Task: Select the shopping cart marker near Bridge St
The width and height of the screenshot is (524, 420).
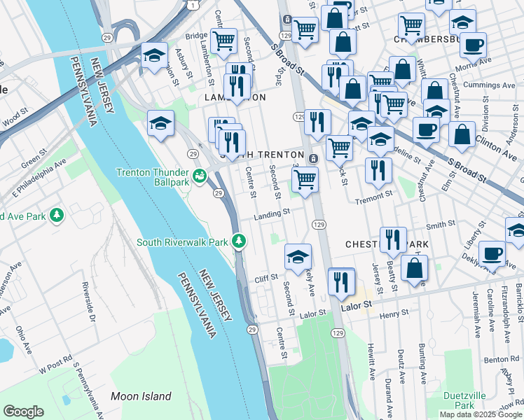Action: point(224,43)
